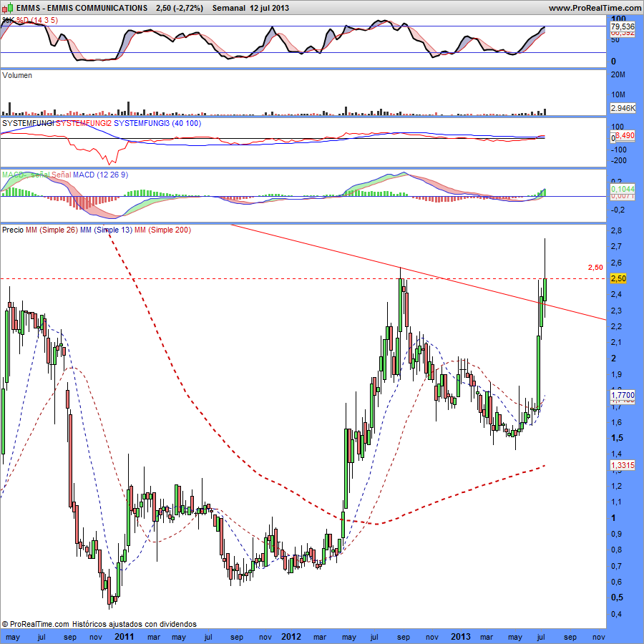The image size is (644, 644).
Task: Select the 2.946K volume value tag
Action: click(x=623, y=108)
